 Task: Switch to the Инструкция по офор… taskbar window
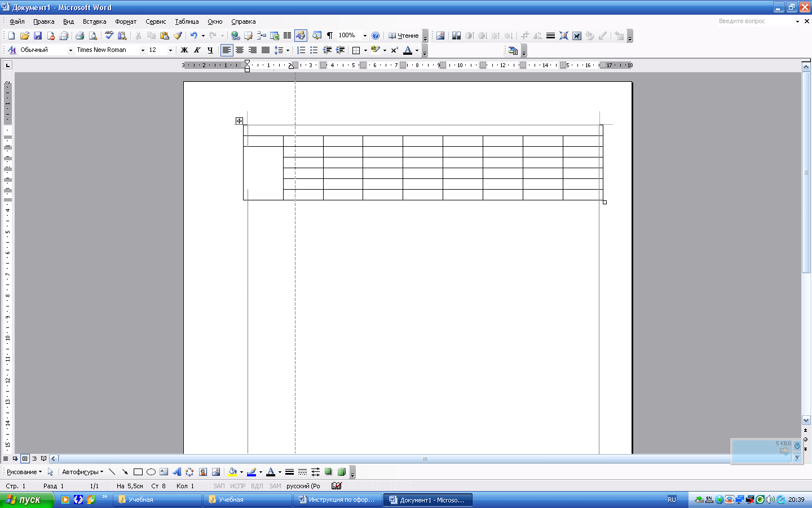click(338, 500)
